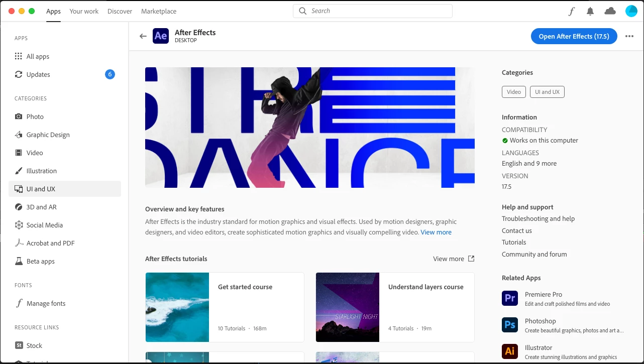Click the Search input field

pyautogui.click(x=372, y=11)
